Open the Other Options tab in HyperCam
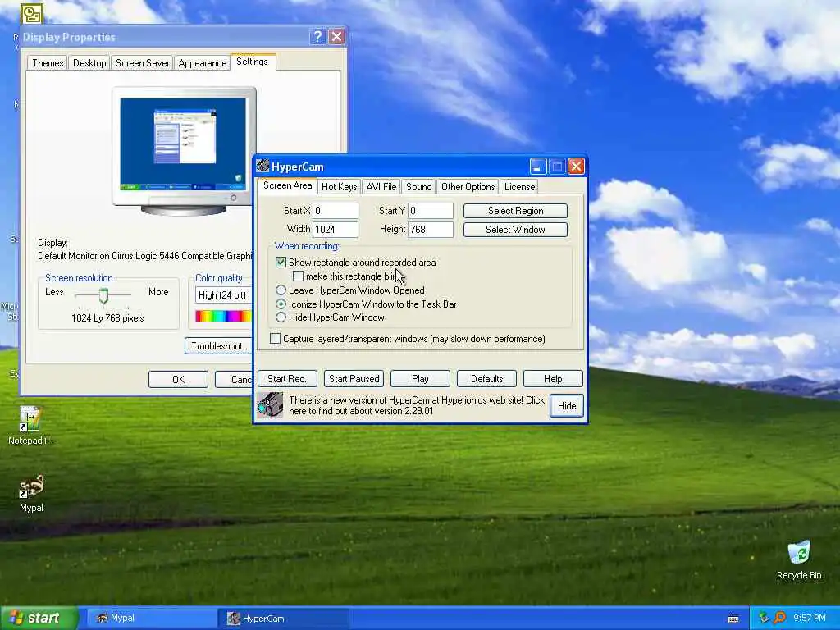 click(468, 186)
